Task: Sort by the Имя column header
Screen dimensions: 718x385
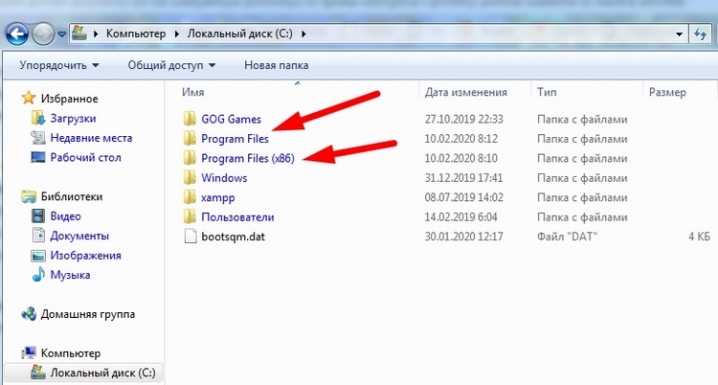Action: pyautogui.click(x=193, y=92)
